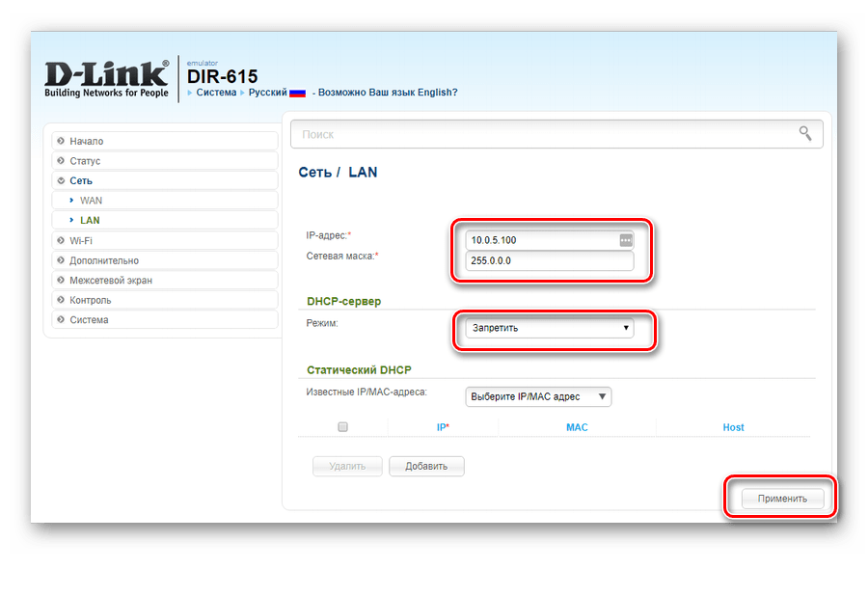Open the Статус menu item
This screenshot has height=596, width=868.
[165, 161]
